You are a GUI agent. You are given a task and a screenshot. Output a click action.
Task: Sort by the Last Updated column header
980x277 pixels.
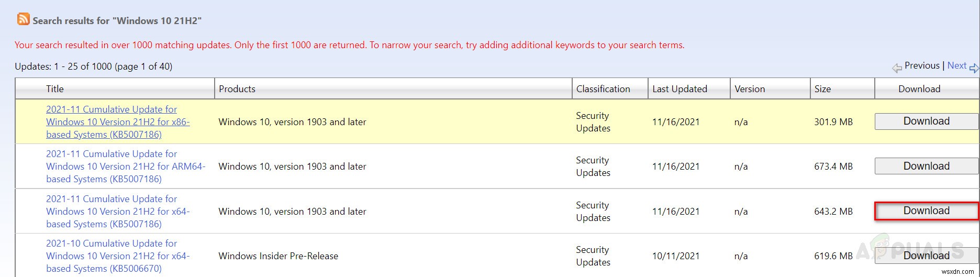pos(680,89)
